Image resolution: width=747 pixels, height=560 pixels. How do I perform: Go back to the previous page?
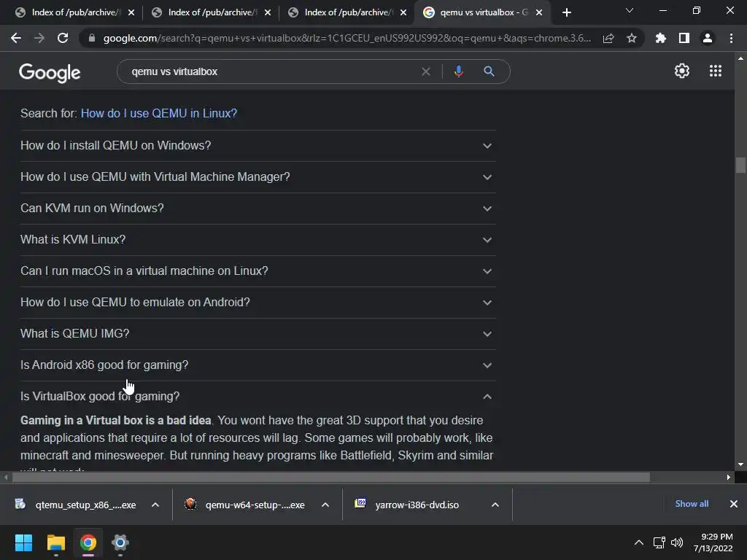(x=16, y=38)
